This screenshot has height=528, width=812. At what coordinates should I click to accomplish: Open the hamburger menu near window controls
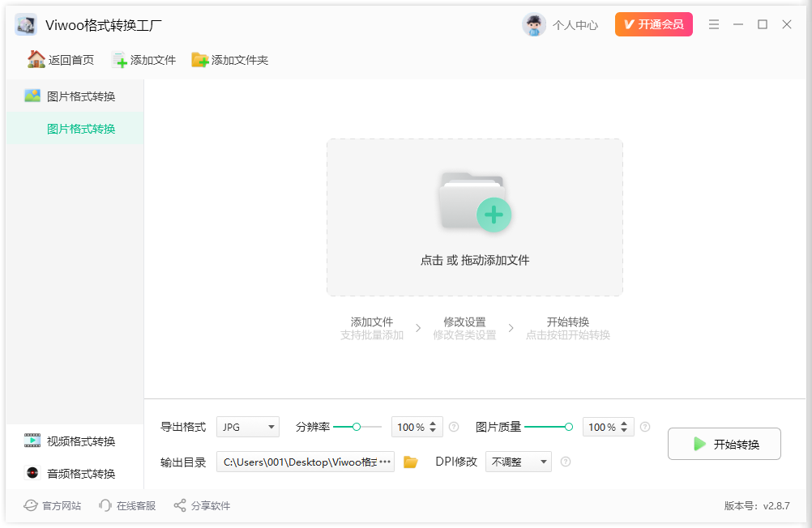point(714,24)
